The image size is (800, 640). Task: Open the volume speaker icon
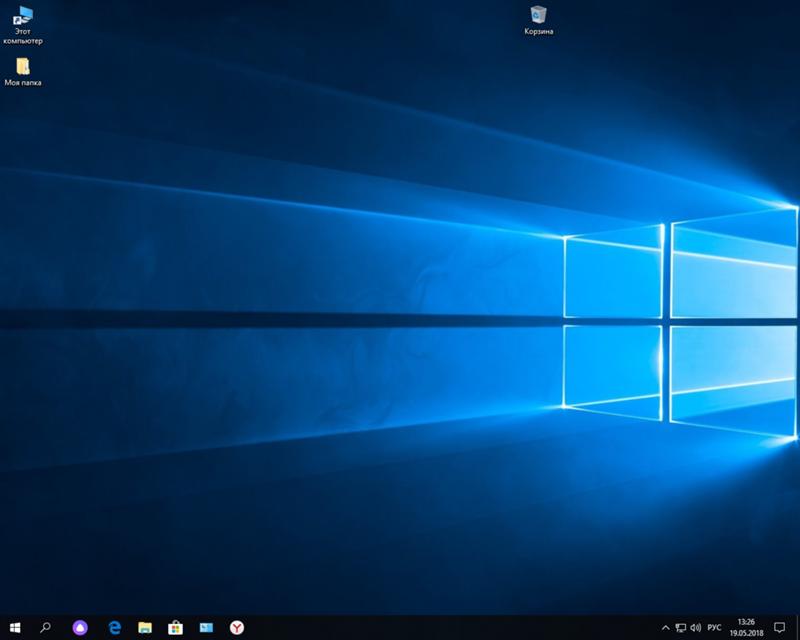695,628
